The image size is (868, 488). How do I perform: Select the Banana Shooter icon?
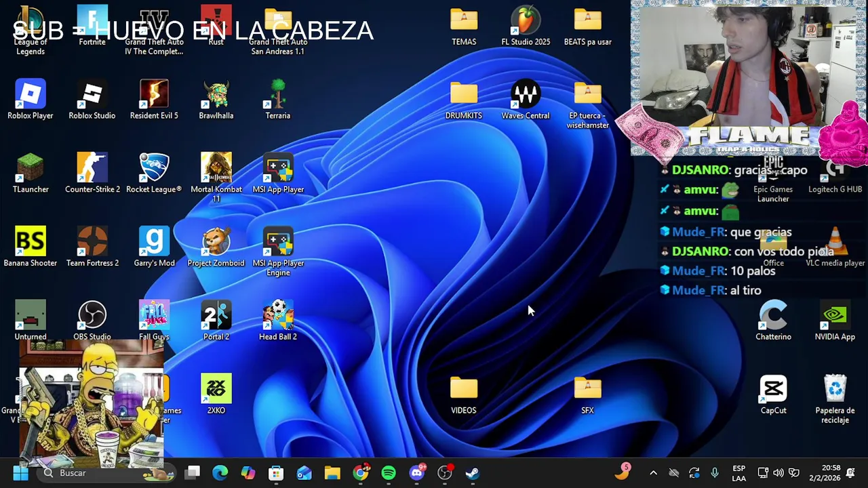(x=31, y=247)
